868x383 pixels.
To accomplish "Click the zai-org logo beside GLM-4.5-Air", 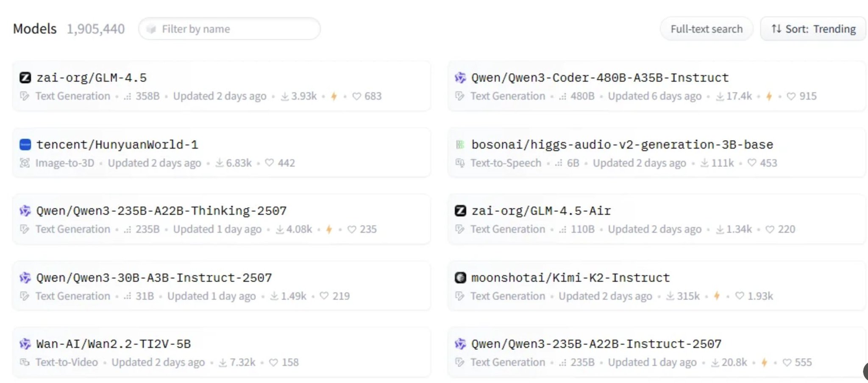I will 460,211.
